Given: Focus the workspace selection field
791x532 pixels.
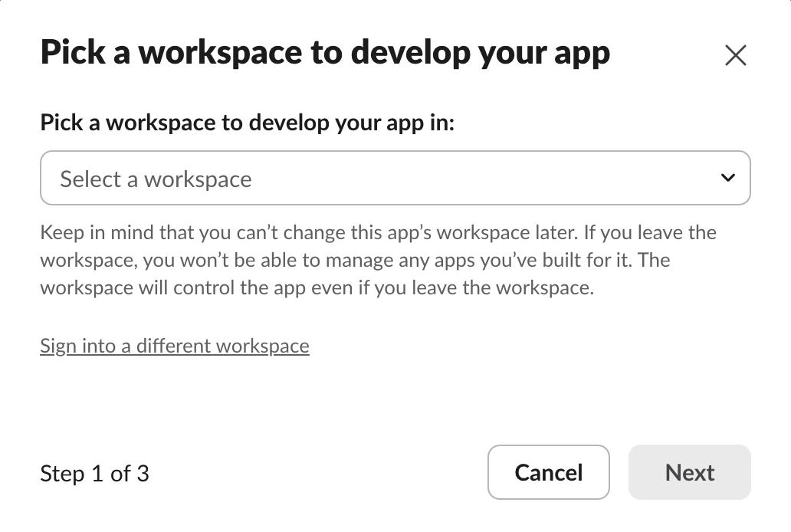Looking at the screenshot, I should click(x=395, y=178).
